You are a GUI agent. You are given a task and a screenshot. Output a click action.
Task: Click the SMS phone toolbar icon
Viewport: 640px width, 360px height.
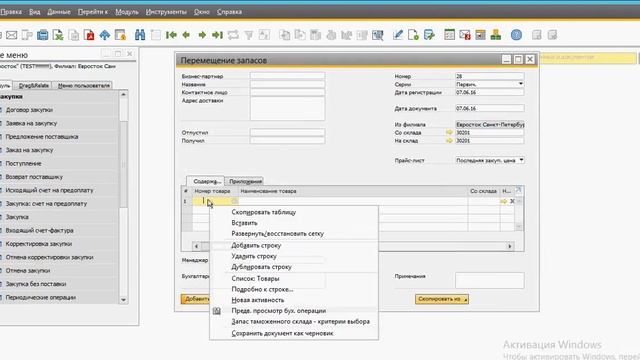click(27, 35)
